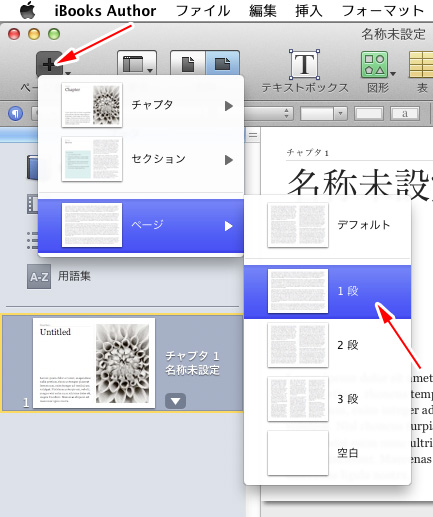Pick the 1 段 page layout
The width and height of the screenshot is (433, 517).
[327, 292]
